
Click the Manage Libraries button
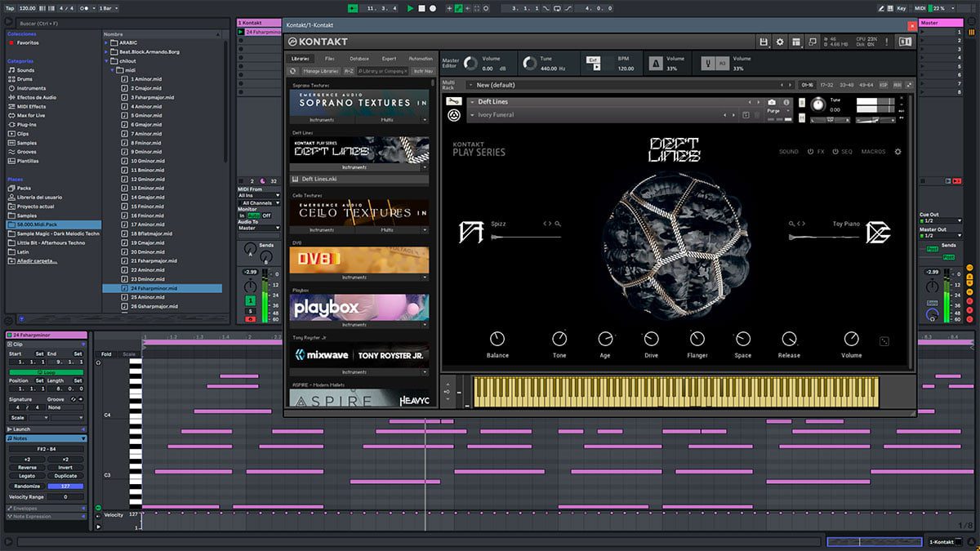321,71
